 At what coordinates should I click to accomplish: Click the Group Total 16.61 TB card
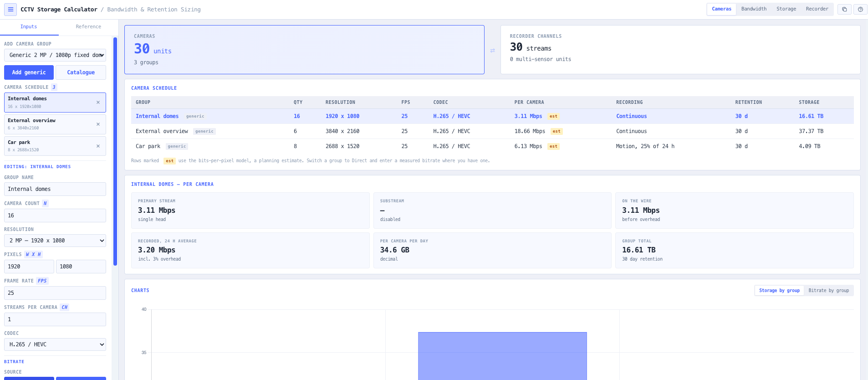point(735,250)
